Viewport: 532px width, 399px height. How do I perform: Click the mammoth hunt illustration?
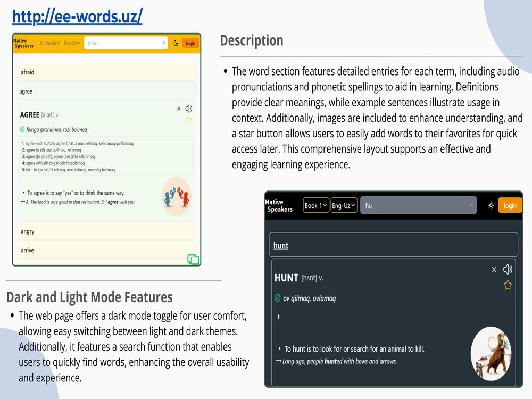click(x=491, y=354)
